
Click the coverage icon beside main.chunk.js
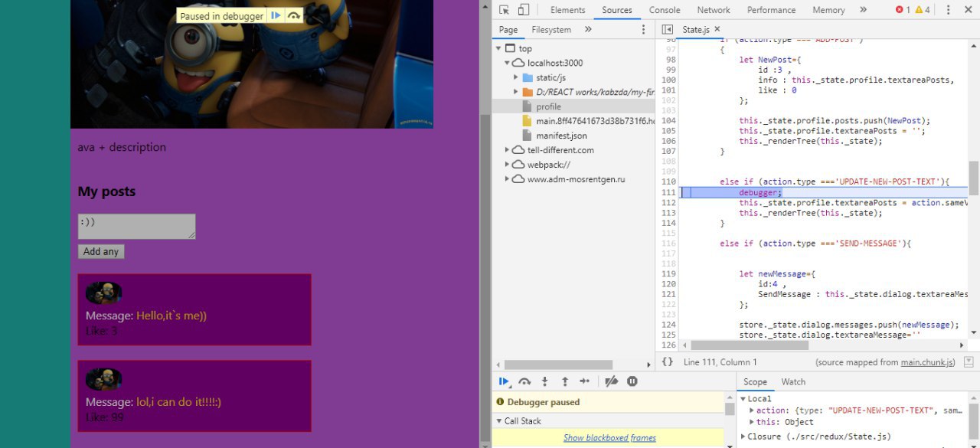969,361
